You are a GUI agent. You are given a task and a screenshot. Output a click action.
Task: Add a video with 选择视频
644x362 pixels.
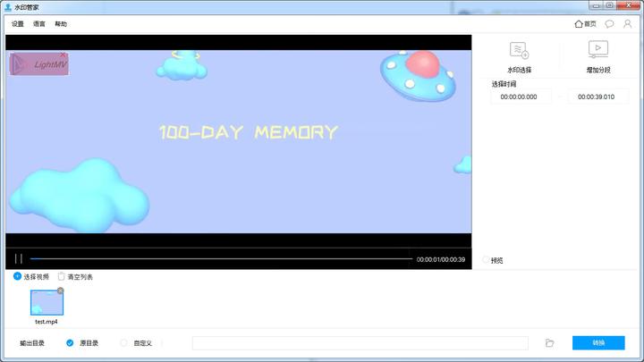click(31, 276)
